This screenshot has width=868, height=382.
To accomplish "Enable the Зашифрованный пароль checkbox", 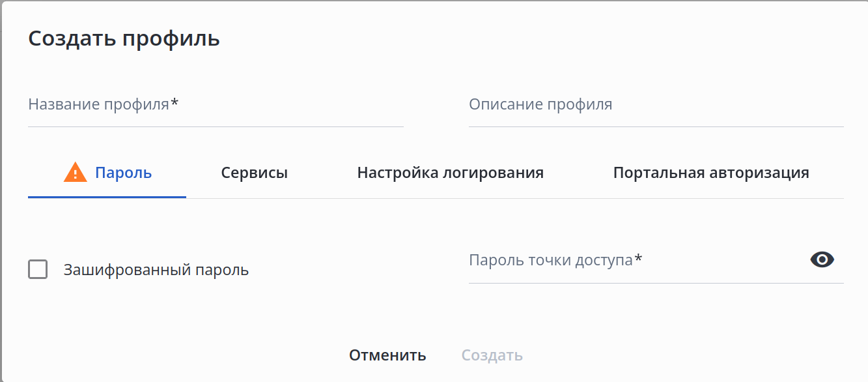I will 38,269.
